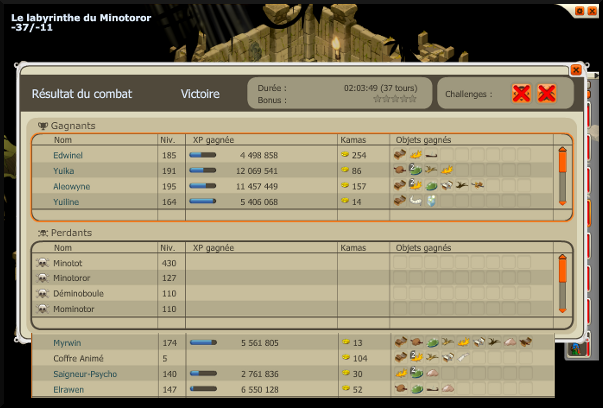Open player Aleowyne's name link
Image resolution: width=603 pixels, height=408 pixels.
tap(72, 187)
